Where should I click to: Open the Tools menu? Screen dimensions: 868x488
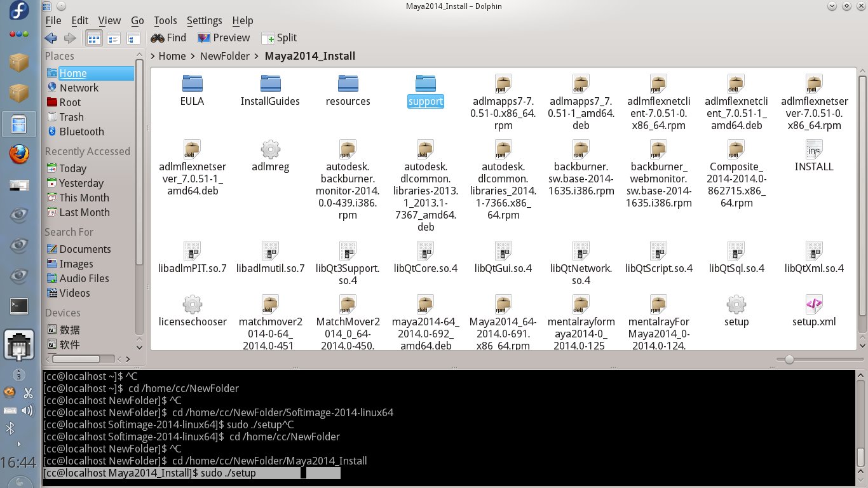(x=166, y=20)
